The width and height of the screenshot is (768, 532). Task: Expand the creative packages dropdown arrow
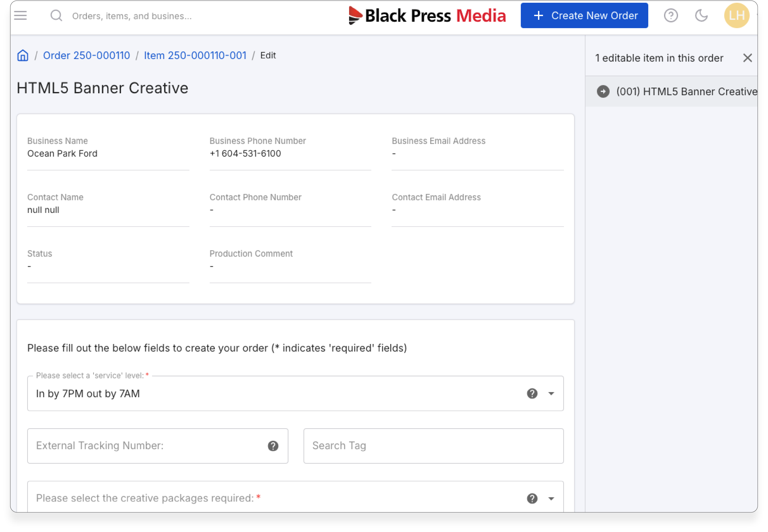[x=551, y=499]
